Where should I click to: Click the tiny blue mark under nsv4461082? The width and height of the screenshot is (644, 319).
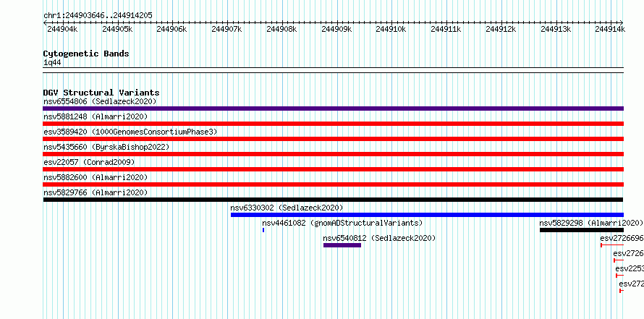pyautogui.click(x=263, y=230)
